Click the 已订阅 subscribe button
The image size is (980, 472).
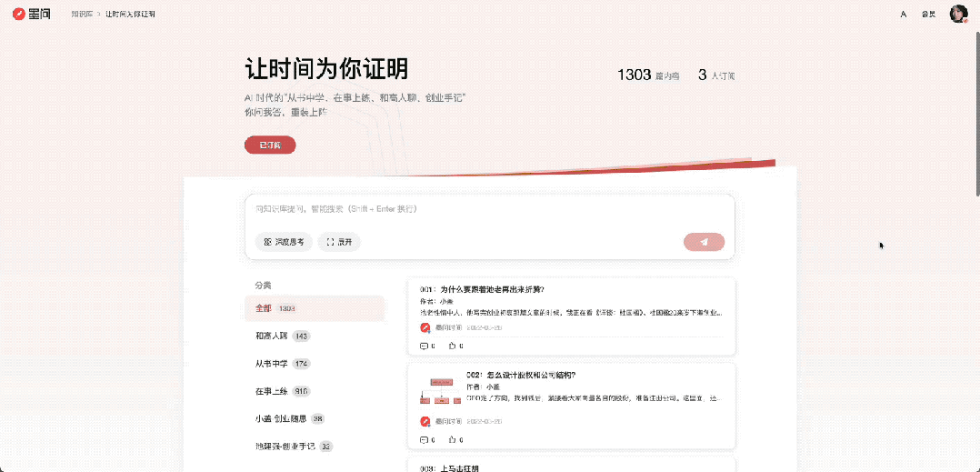tap(270, 145)
